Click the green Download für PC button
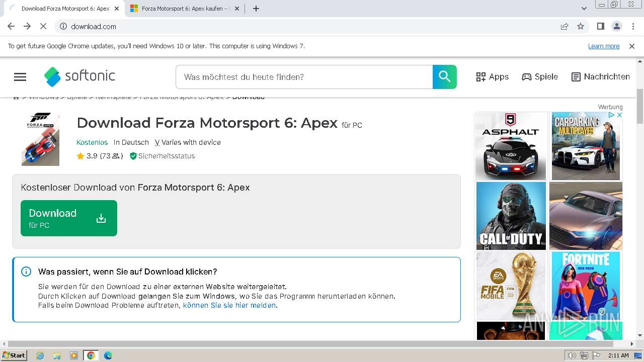This screenshot has width=644, height=362. click(69, 218)
